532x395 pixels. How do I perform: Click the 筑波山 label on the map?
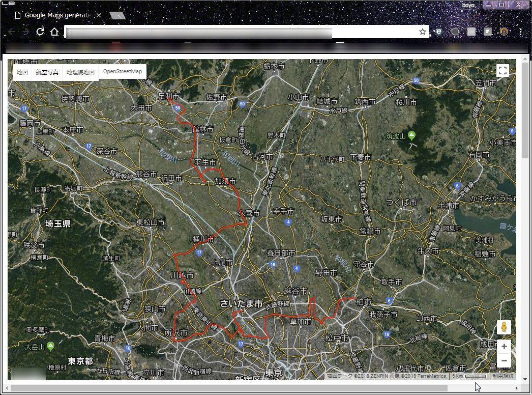coord(396,136)
